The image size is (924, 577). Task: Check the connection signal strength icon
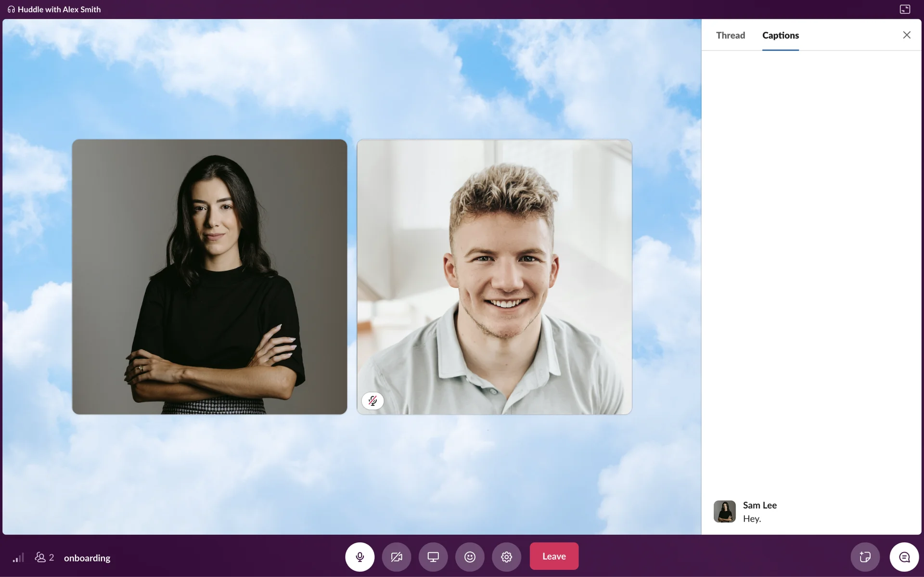(x=18, y=557)
